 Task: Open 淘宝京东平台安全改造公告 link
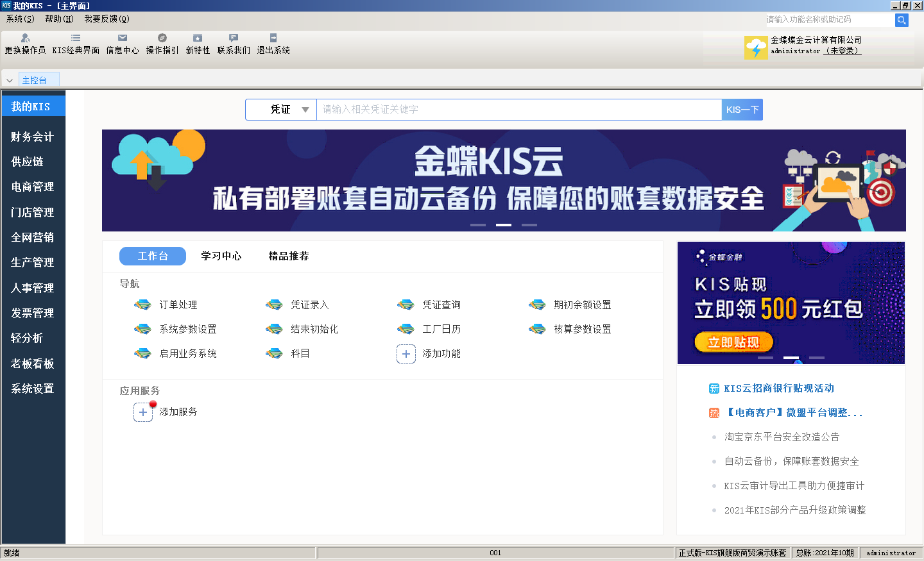click(x=782, y=437)
